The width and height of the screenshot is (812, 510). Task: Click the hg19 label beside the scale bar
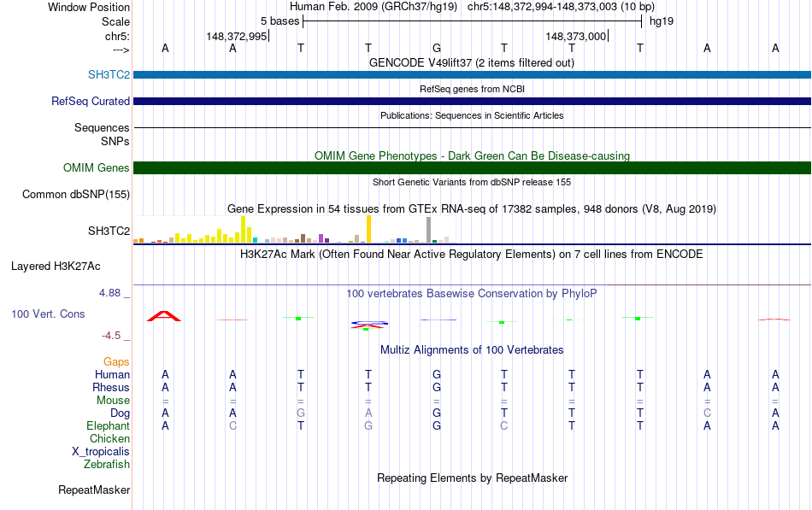[662, 21]
